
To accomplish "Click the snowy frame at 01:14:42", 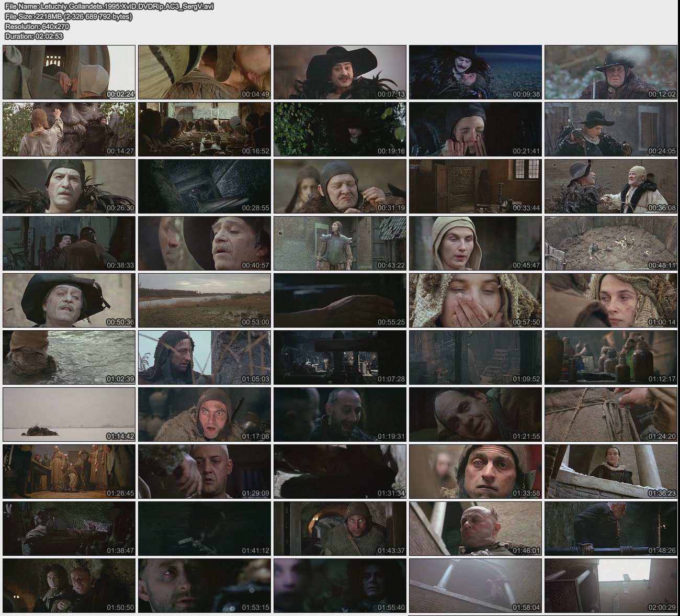I will coord(69,415).
